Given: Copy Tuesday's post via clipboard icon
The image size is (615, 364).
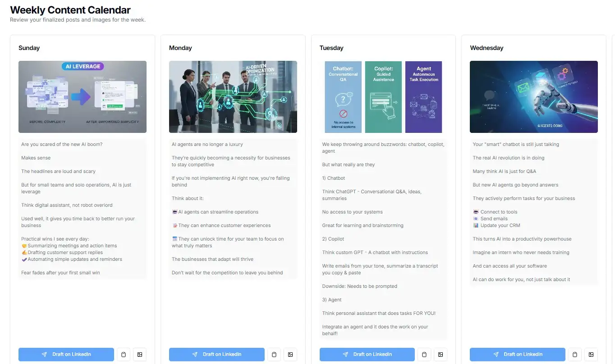Looking at the screenshot, I should (424, 355).
